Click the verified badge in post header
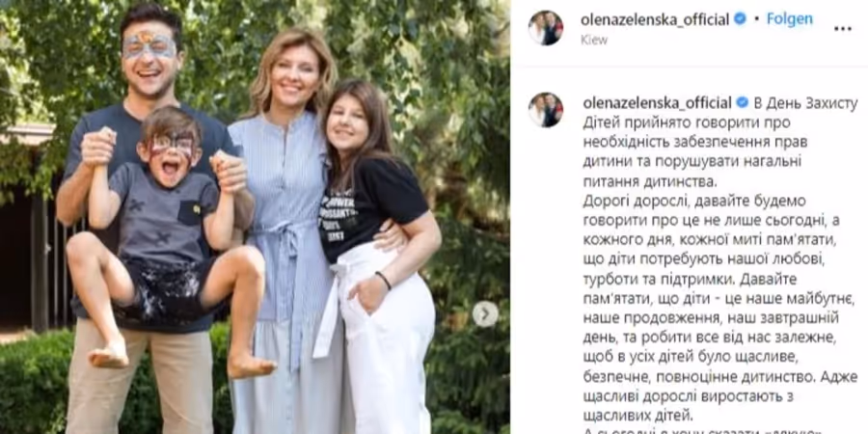Screen dimensions: 868x434 point(740,19)
